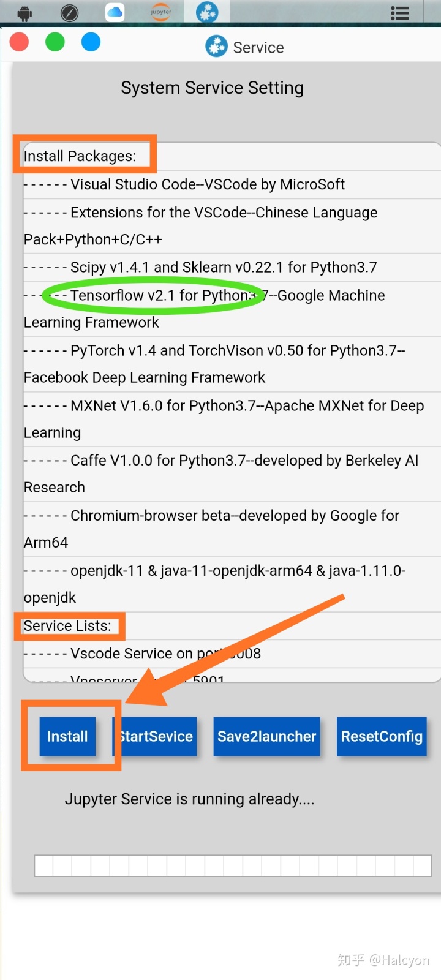Click the Service Lists heading
This screenshot has width=441, height=980.
67,626
